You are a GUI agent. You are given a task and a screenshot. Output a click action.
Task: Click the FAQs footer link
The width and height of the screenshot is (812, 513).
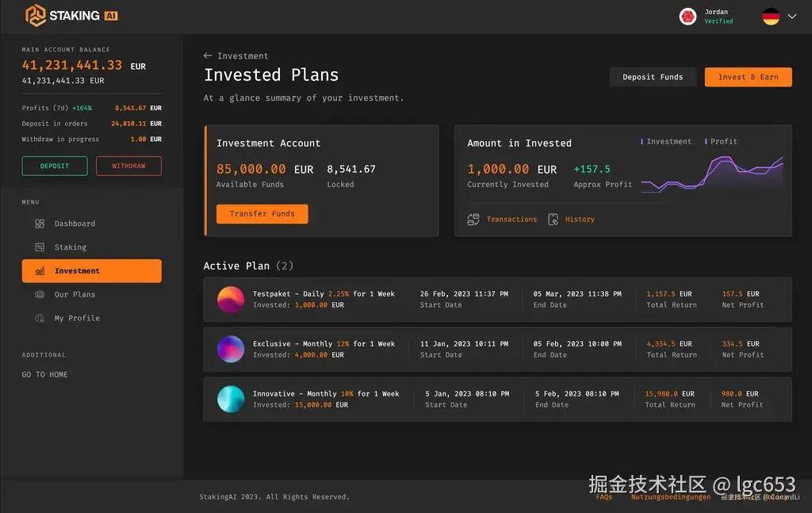tap(603, 497)
